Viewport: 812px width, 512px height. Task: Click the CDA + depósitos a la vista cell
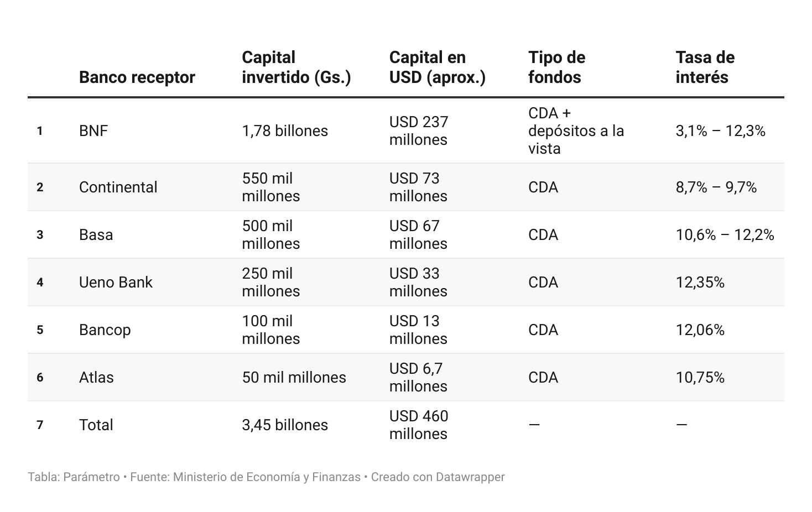pos(576,131)
